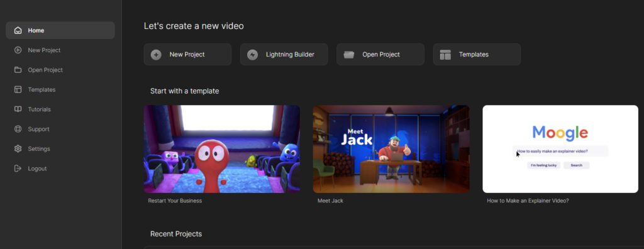This screenshot has width=644, height=249.
Task: Launch the Lightning Builder button
Action: [284, 54]
